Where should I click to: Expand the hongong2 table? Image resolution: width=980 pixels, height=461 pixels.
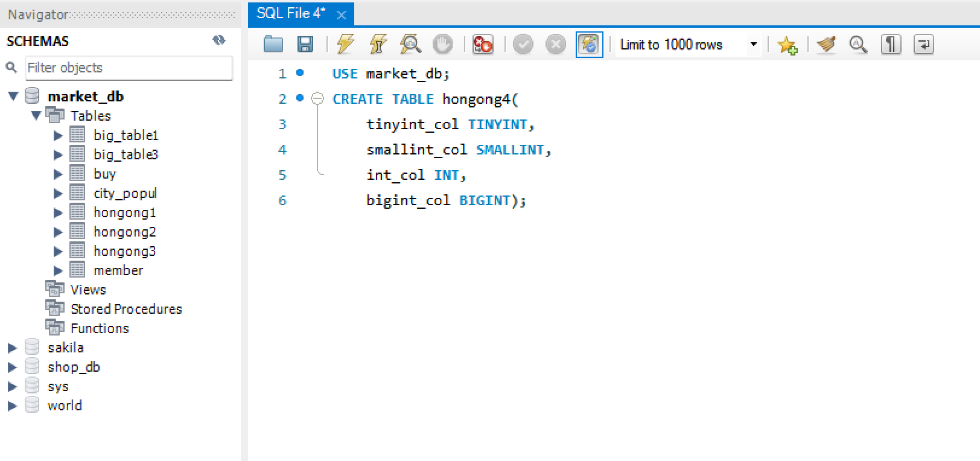(58, 232)
